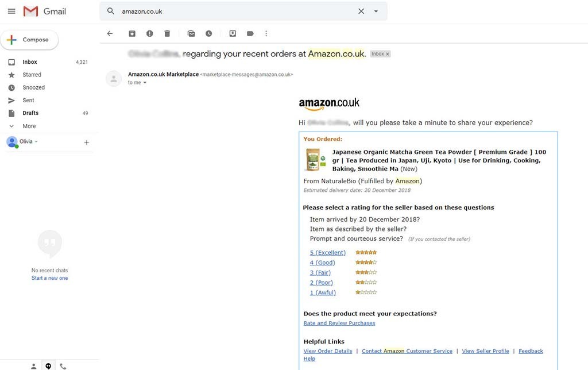588x370 pixels.
Task: Rate the seller 5 (Excellent)
Action: click(x=328, y=253)
